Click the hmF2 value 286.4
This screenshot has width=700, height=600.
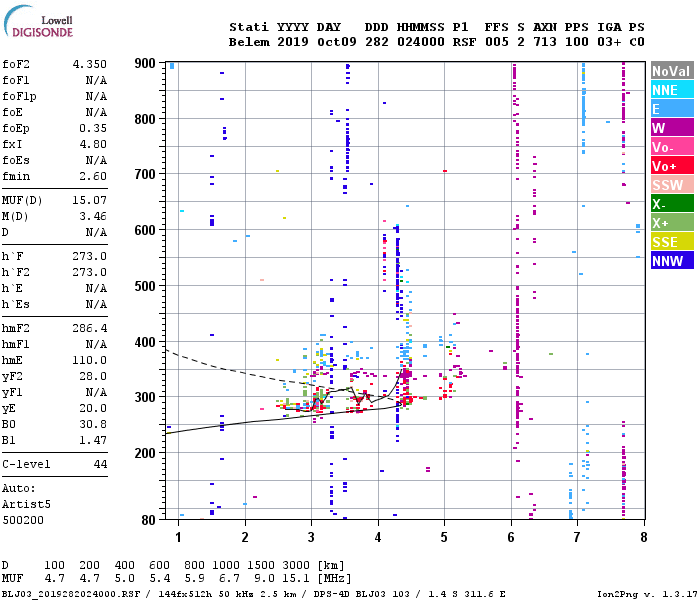pos(90,328)
